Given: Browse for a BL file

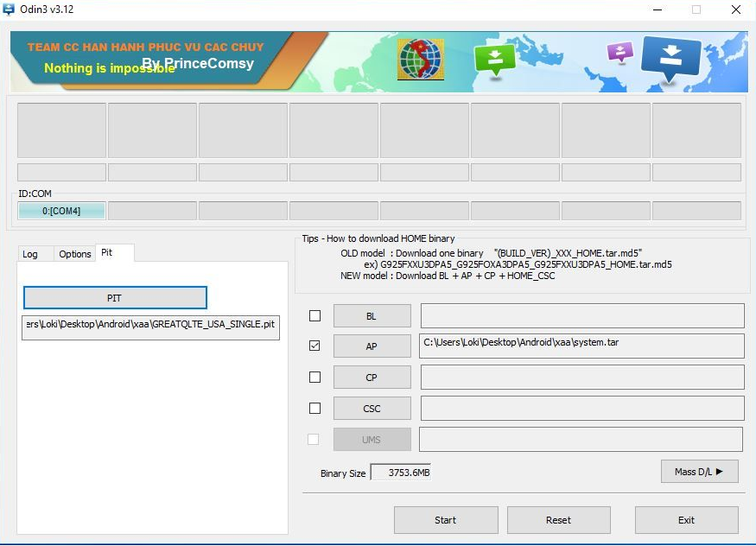Looking at the screenshot, I should [372, 316].
